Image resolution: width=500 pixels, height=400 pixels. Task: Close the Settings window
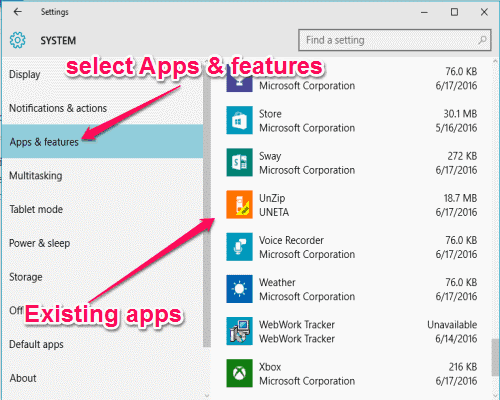484,12
